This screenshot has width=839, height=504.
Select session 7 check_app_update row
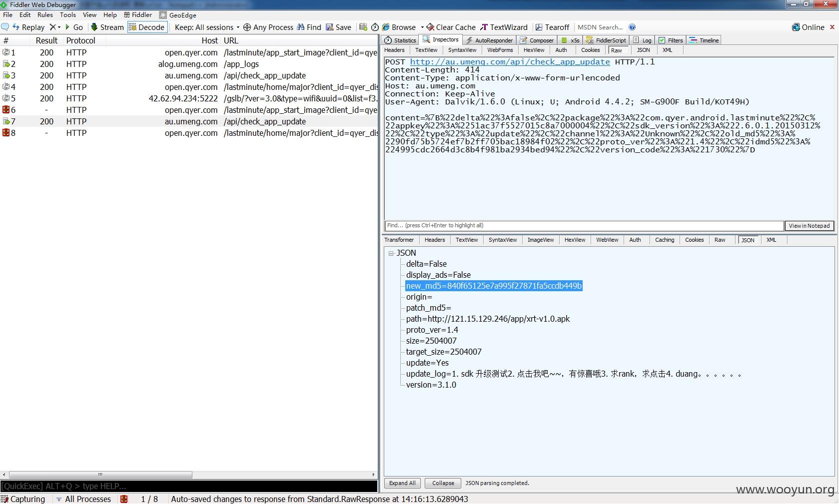click(189, 121)
